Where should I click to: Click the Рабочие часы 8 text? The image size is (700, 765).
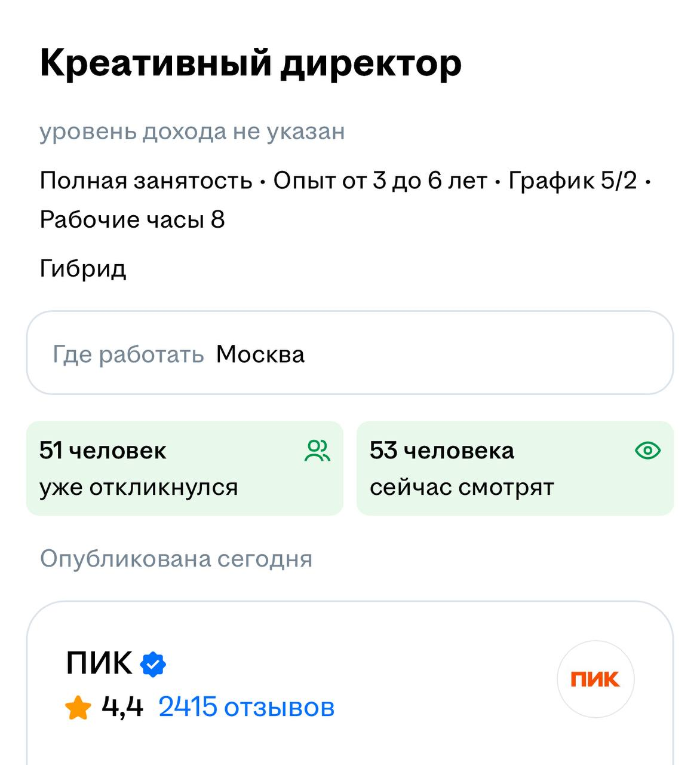132,220
